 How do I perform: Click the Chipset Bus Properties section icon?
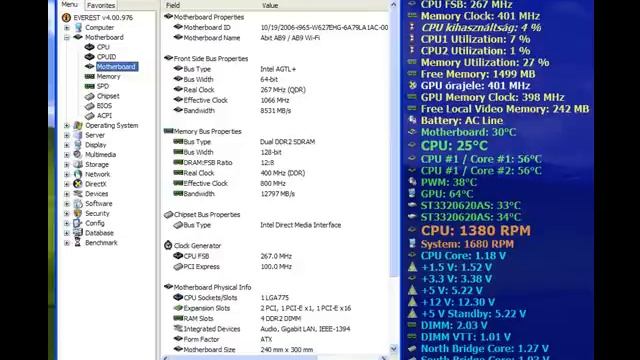168,214
